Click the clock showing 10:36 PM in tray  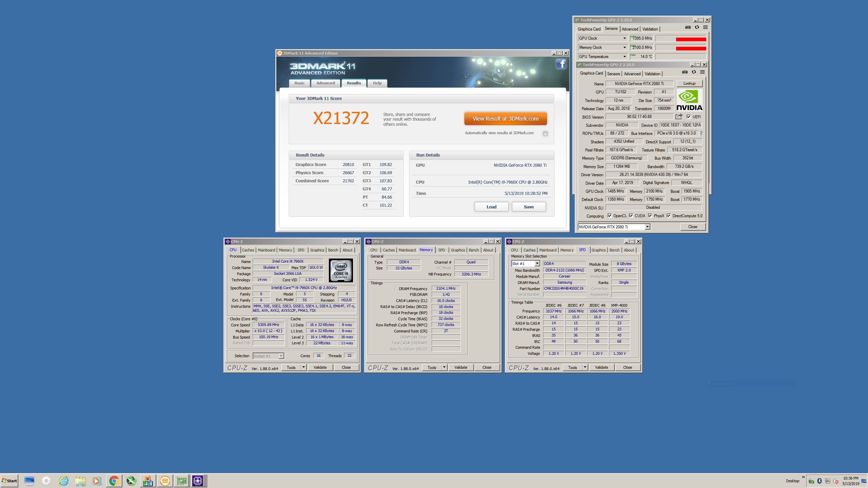click(x=851, y=478)
